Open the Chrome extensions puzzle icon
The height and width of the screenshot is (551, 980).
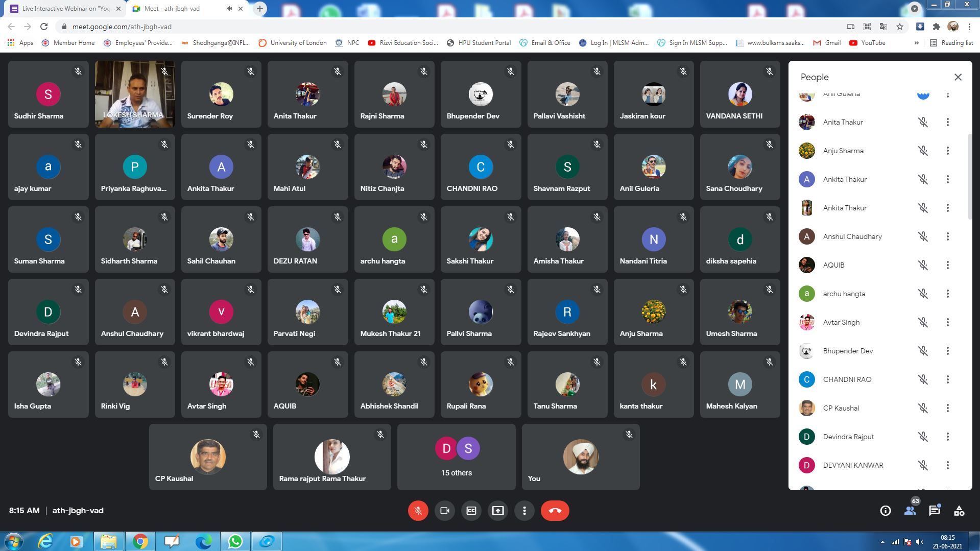coord(936,27)
